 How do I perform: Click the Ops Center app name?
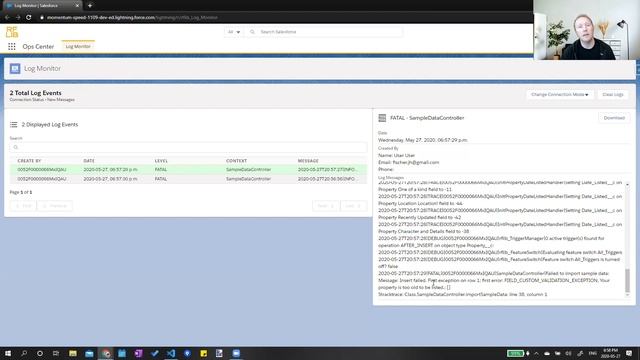coord(38,47)
